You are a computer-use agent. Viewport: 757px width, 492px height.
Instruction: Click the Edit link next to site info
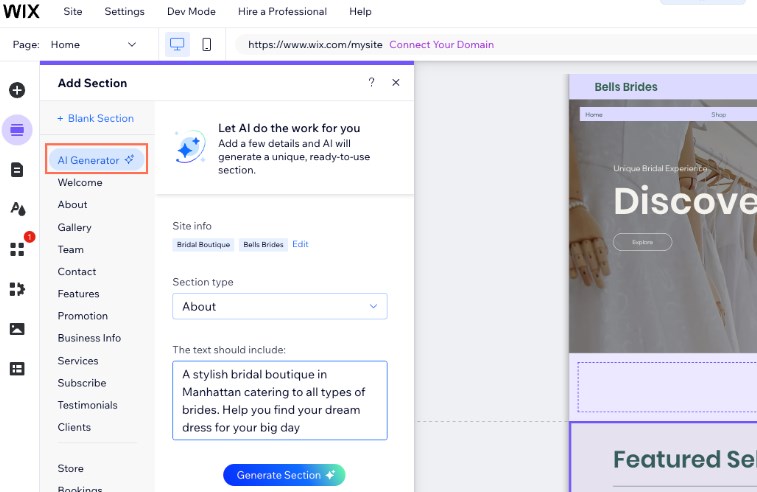[x=300, y=244]
